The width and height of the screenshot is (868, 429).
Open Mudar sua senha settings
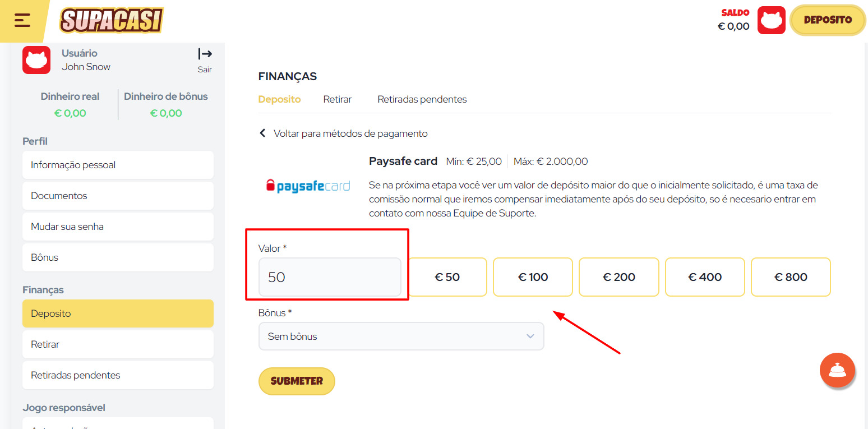(118, 226)
